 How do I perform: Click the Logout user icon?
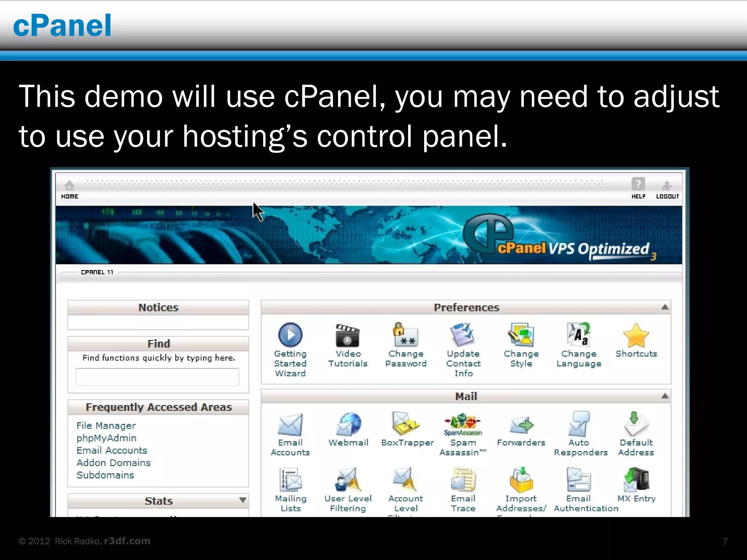(667, 186)
